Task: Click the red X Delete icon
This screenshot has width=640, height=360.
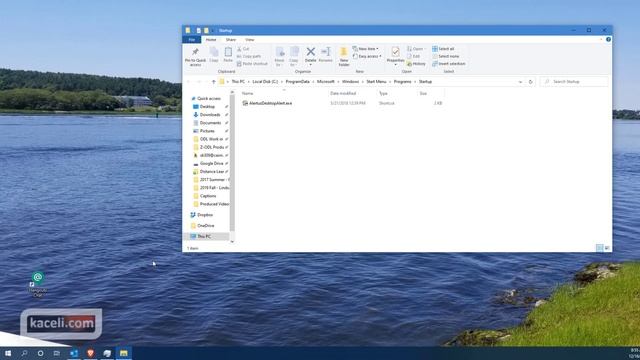Action: [311, 52]
